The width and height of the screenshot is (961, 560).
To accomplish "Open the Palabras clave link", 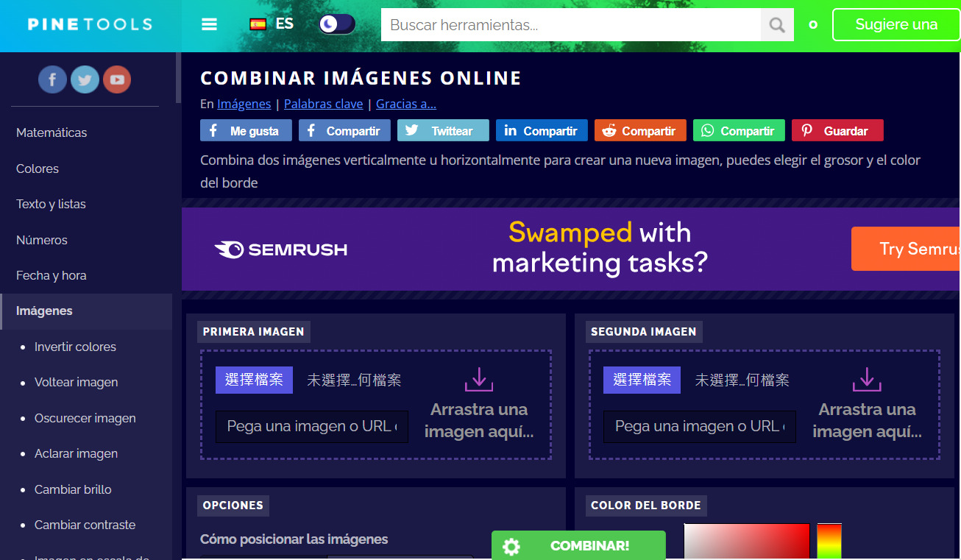I will (x=323, y=104).
